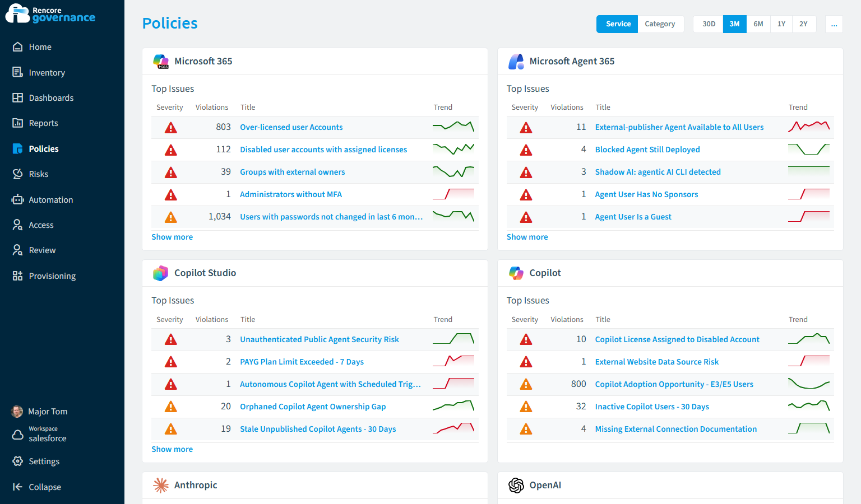Click the 1,034 violations count
The height and width of the screenshot is (504, 861).
[220, 217]
